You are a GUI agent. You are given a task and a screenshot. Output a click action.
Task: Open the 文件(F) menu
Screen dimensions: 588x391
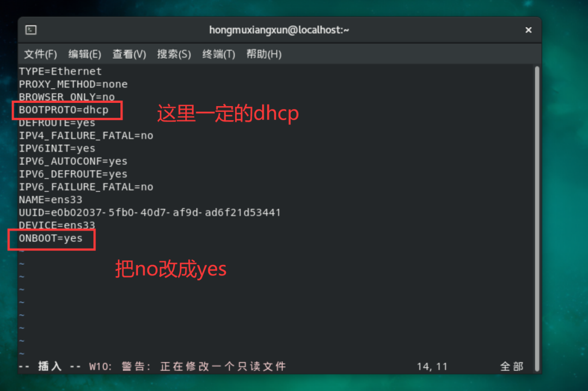point(40,54)
